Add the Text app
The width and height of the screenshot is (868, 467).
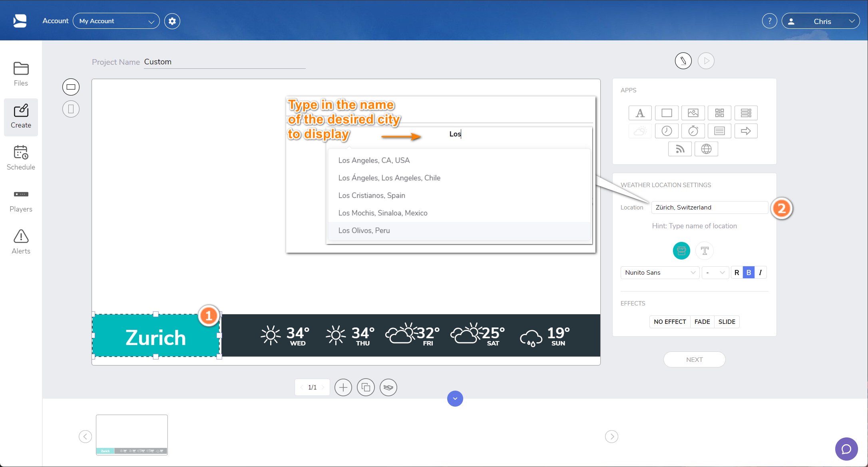pos(640,113)
